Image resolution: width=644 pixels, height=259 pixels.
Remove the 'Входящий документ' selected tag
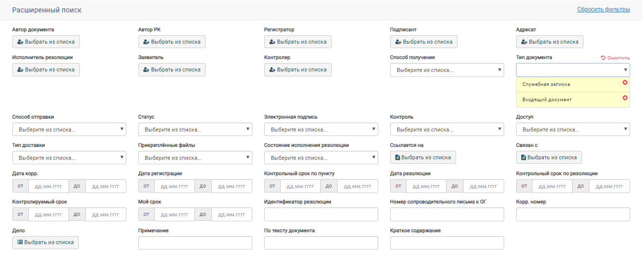click(625, 98)
